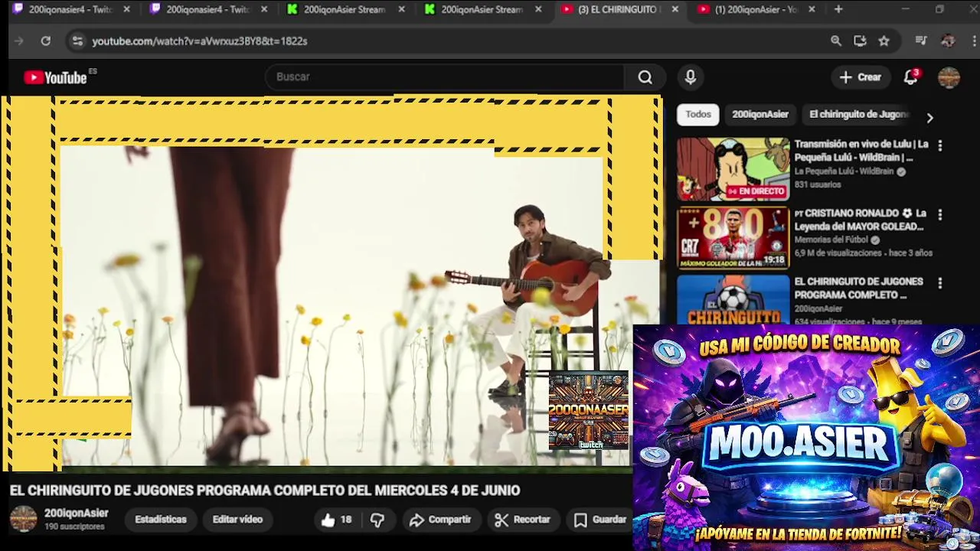980x551 pixels.
Task: Select El chiringuito de Jugones chip
Action: point(859,114)
